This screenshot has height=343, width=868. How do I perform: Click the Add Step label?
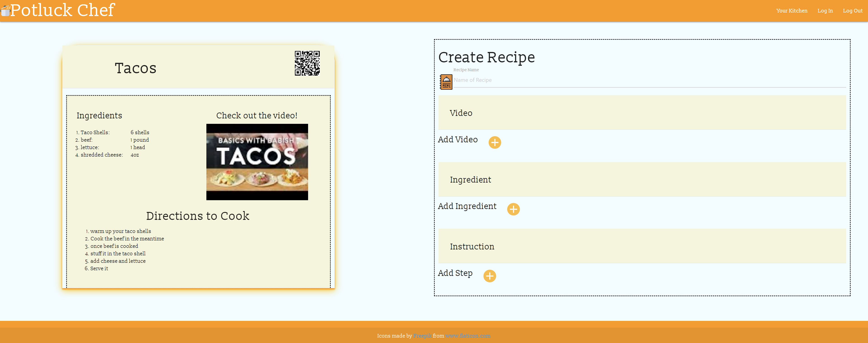pyautogui.click(x=455, y=273)
